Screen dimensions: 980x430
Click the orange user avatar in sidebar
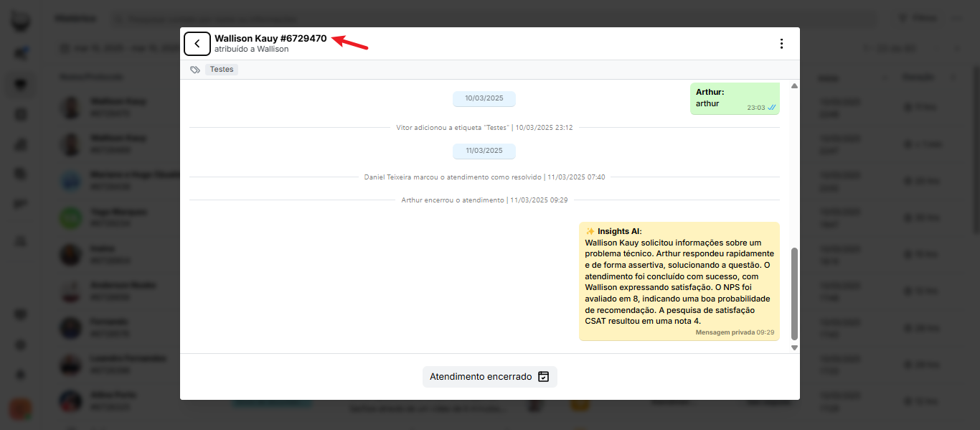coord(20,408)
